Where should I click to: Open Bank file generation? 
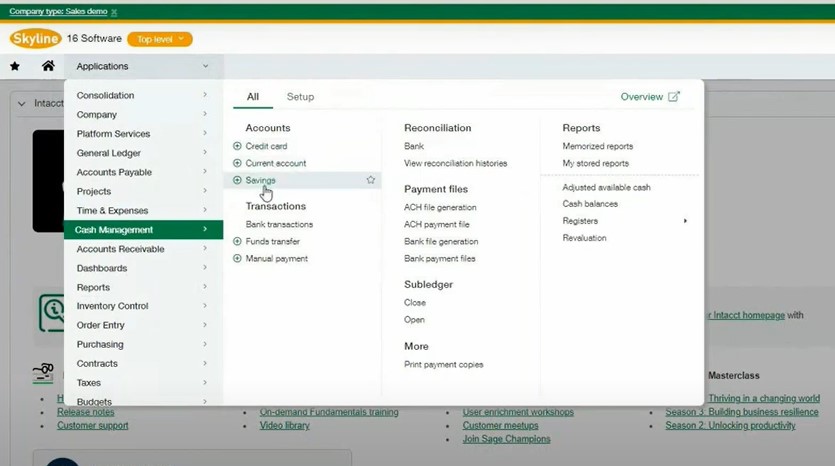click(x=441, y=241)
